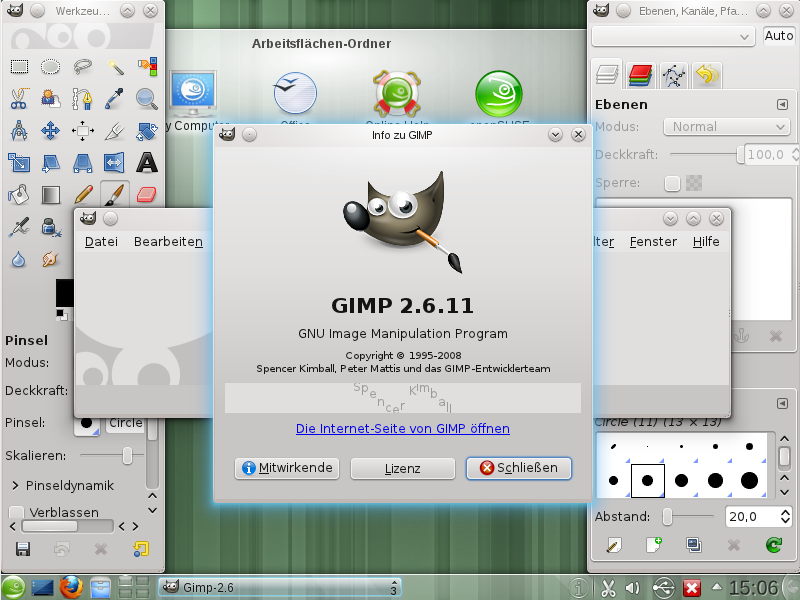Switch to the Kanäle channels tab
Screen dimensions: 800x600
(640, 76)
